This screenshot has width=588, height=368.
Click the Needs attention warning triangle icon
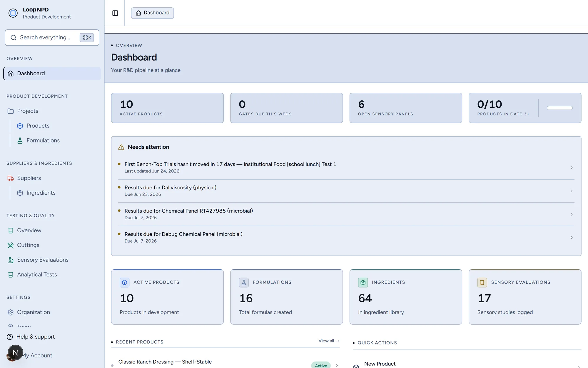121,147
